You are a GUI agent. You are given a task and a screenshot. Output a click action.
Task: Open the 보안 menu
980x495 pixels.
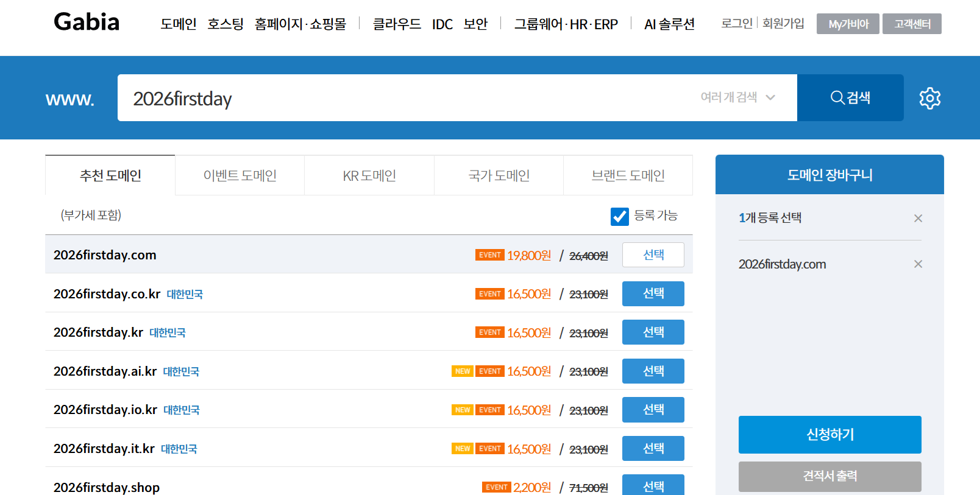[475, 24]
